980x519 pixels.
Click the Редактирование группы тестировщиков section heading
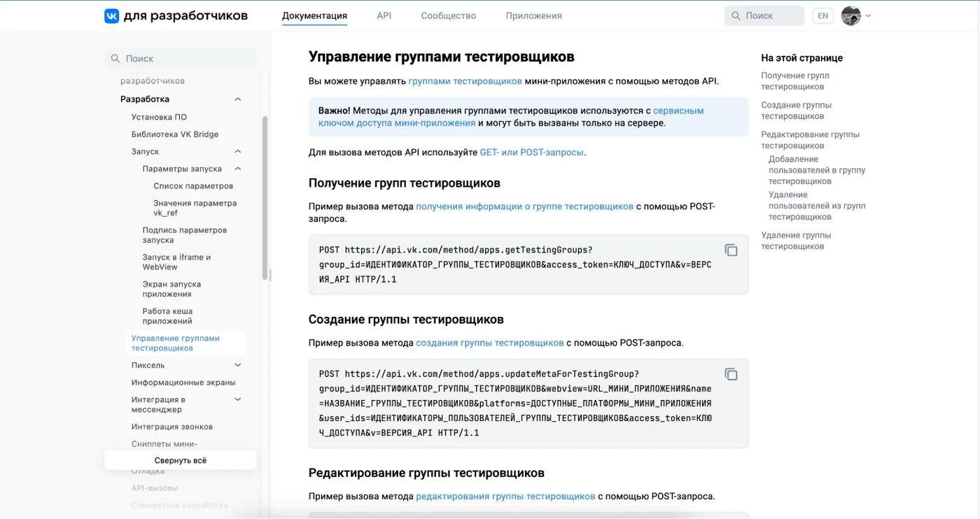tap(426, 473)
